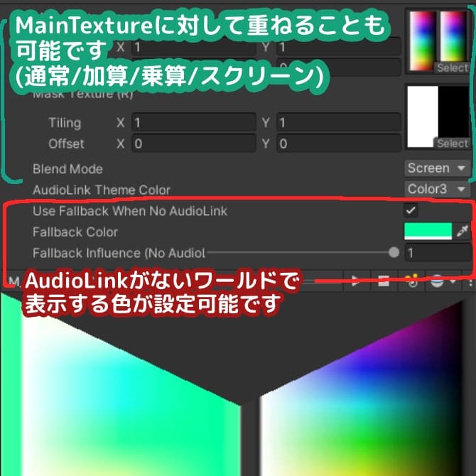476x476 pixels.
Task: Click the Fallback Influence slider handle
Action: point(394,252)
